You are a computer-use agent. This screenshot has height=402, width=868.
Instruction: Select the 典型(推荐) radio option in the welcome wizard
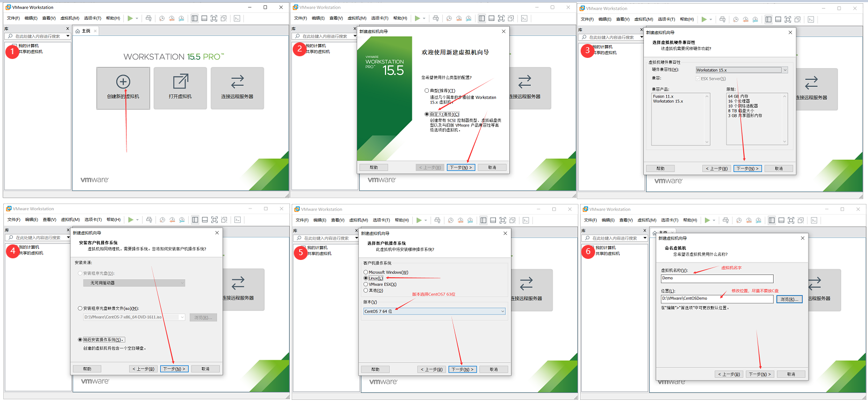(427, 91)
